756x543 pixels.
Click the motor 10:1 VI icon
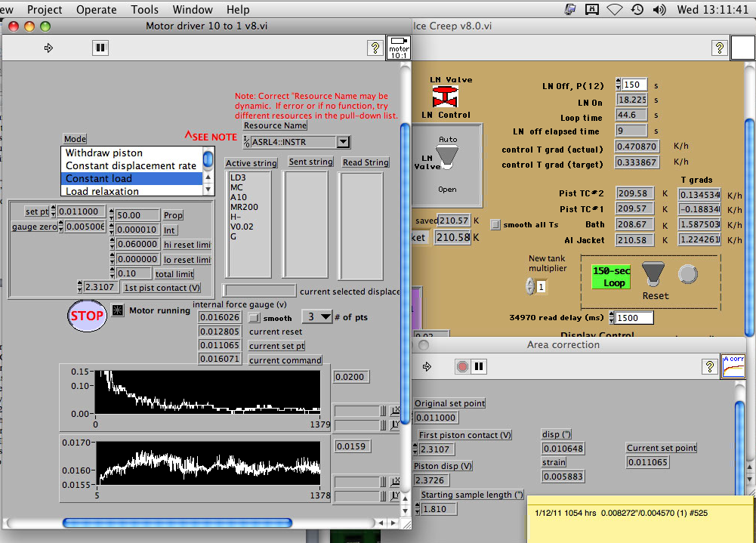(398, 48)
